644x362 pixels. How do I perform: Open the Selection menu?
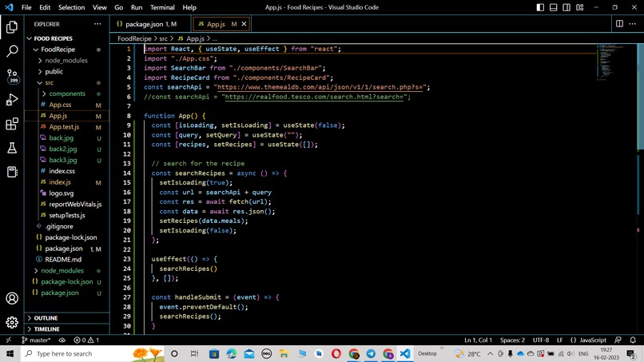71,7
